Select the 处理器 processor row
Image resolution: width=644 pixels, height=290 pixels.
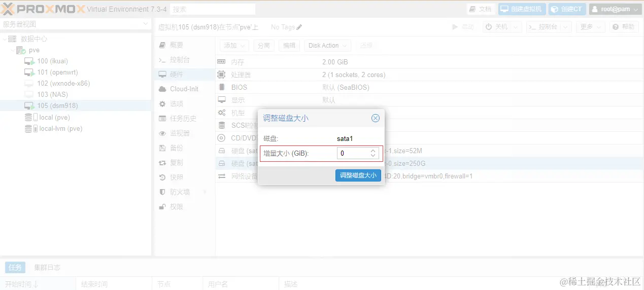(x=429, y=75)
